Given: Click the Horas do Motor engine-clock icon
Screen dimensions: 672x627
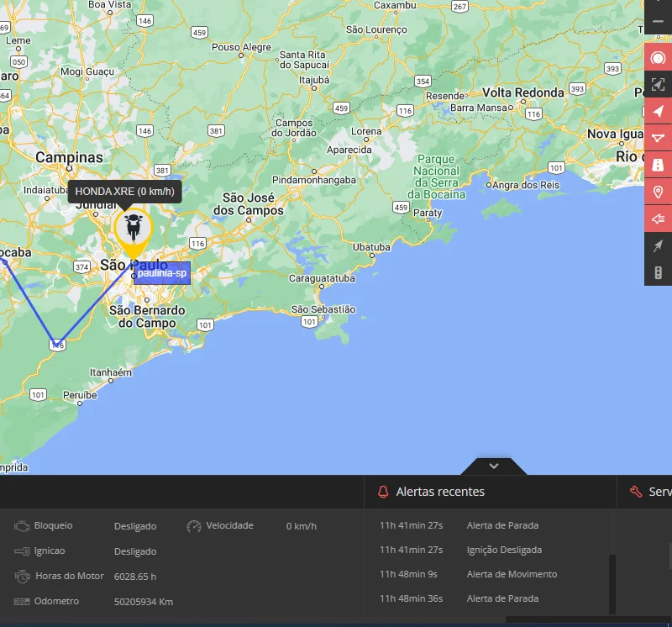Looking at the screenshot, I should (x=23, y=577).
